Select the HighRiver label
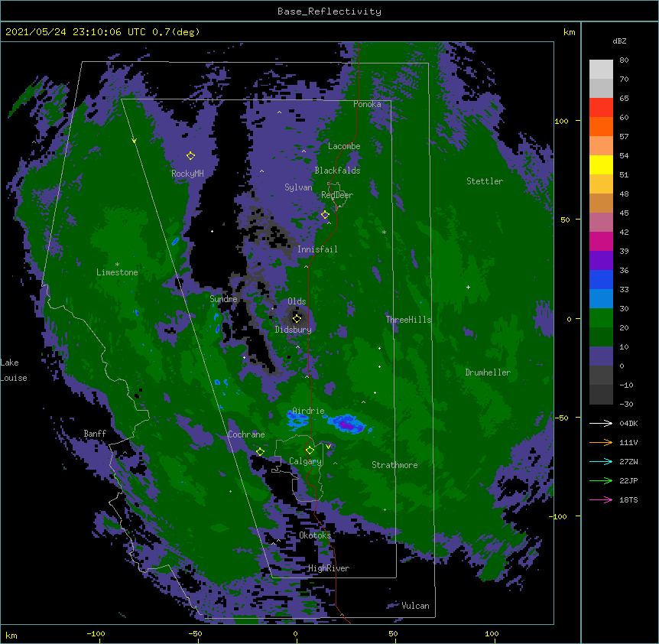 tap(329, 568)
